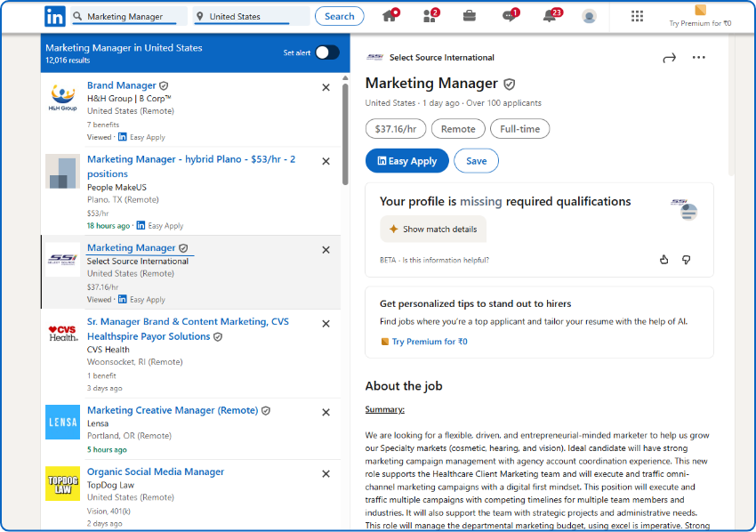Click 'People MakeUS' company name
Image resolution: width=756 pixels, height=532 pixels.
pyautogui.click(x=117, y=187)
